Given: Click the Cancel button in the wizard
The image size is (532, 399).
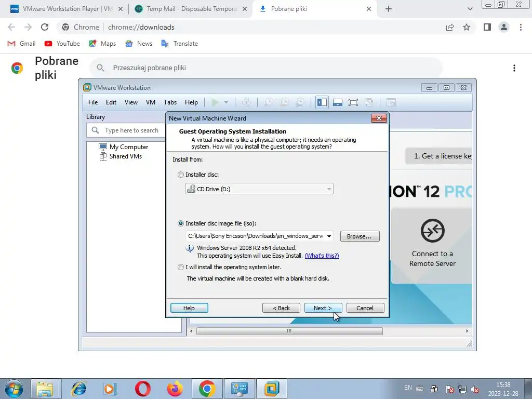Looking at the screenshot, I should click(x=365, y=308).
